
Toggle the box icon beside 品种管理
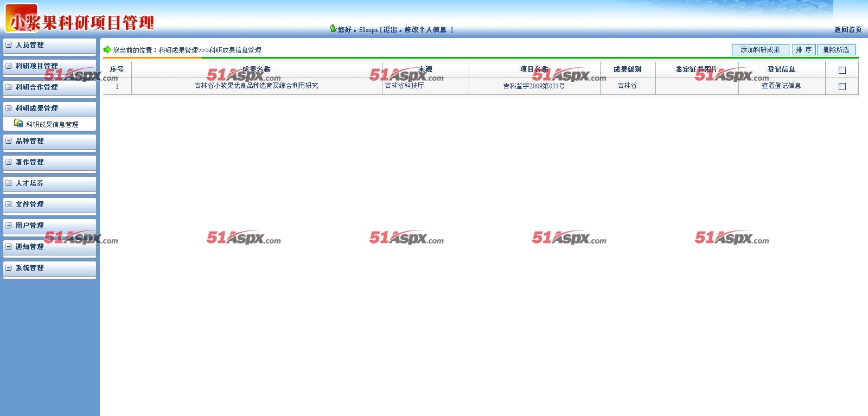click(8, 141)
